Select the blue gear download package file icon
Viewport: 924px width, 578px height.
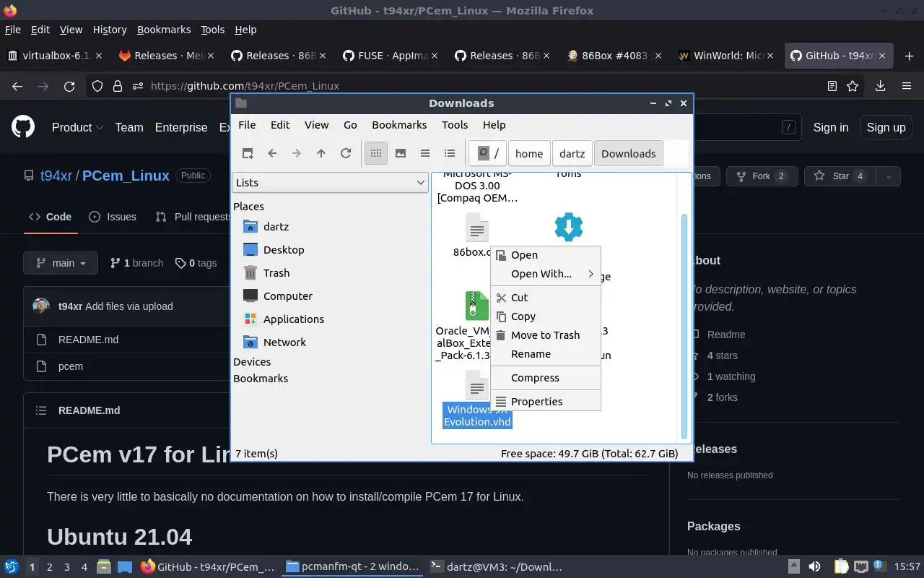(x=569, y=227)
